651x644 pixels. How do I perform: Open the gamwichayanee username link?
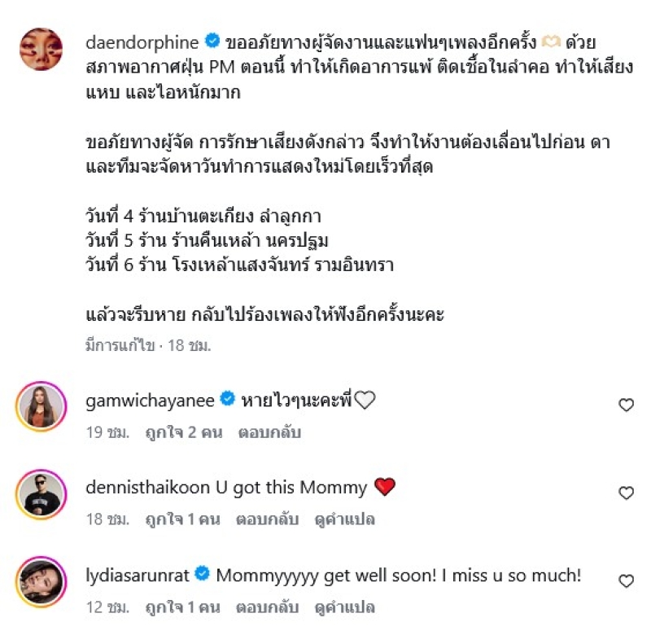(x=150, y=401)
